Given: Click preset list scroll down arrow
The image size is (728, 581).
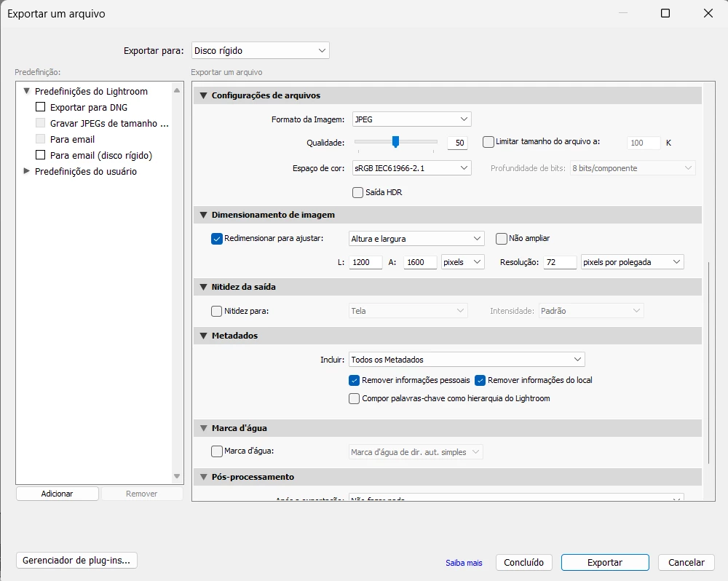Looking at the screenshot, I should [177, 476].
